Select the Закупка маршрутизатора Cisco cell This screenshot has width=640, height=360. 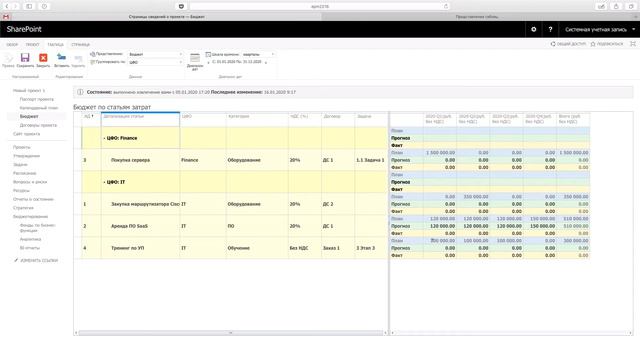pos(140,204)
